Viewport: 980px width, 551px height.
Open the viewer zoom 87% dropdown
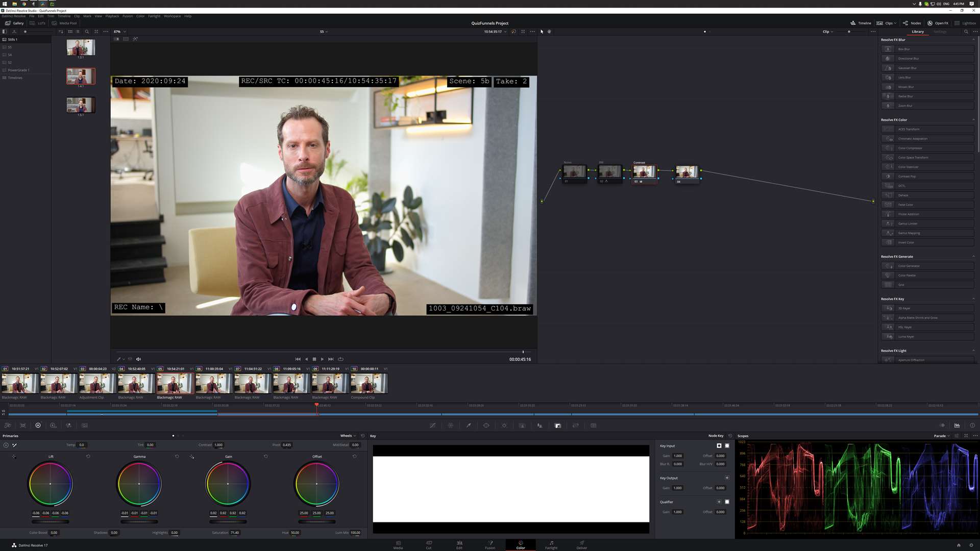[x=120, y=32]
